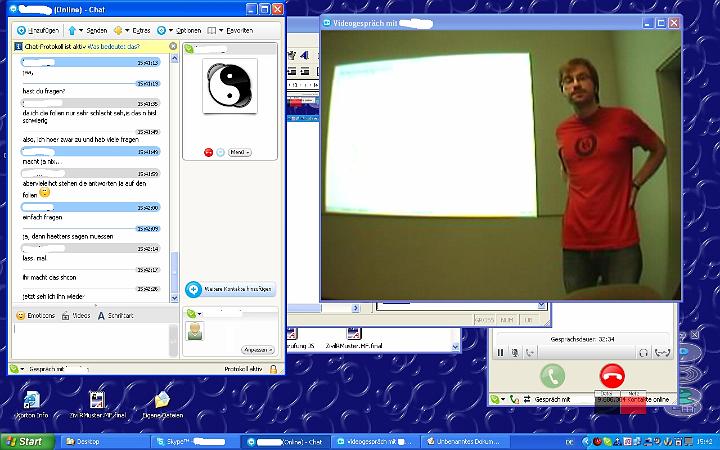Open the Schriftart font options
Screen dimensions: 720x450
pos(115,315)
